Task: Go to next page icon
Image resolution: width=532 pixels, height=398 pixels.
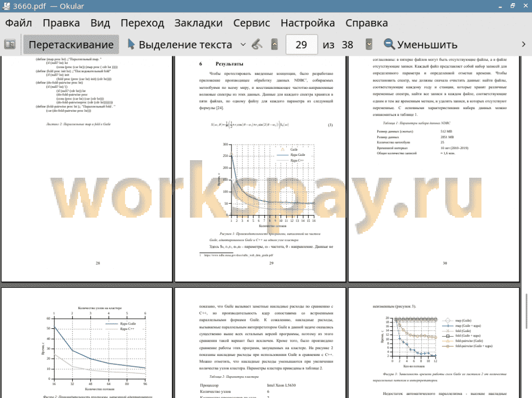Action: tap(369, 45)
